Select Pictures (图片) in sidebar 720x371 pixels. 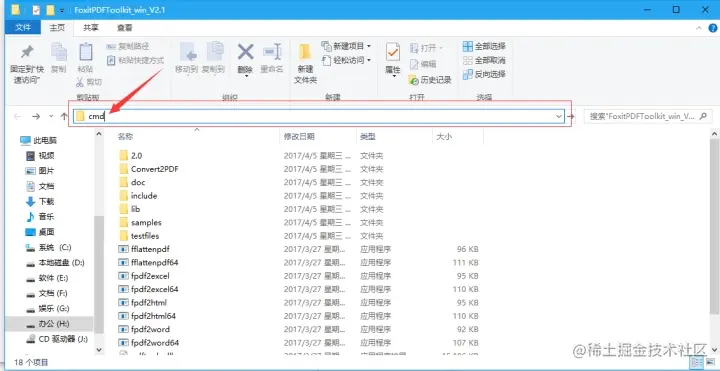(40, 171)
